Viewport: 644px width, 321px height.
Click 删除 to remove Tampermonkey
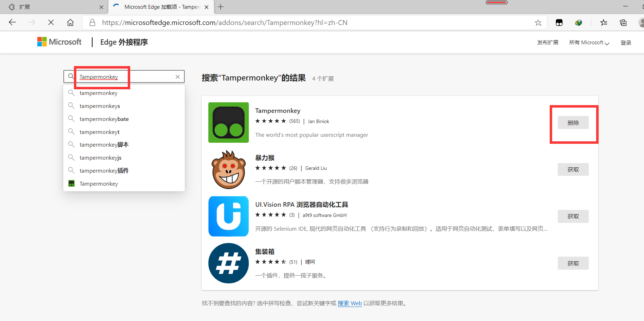[573, 123]
